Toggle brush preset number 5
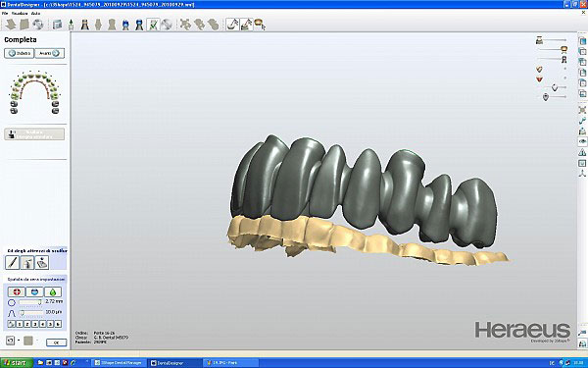Viewport: 588px width, 368px height. pos(50,324)
